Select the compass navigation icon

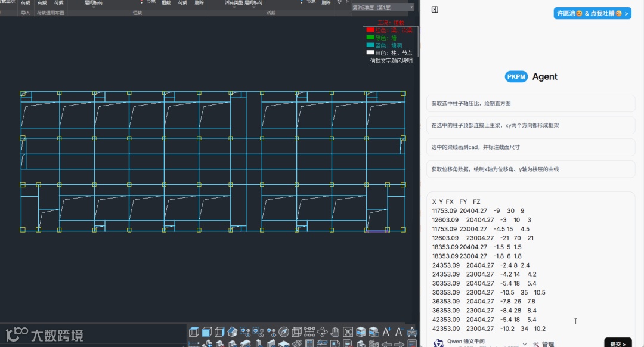pos(284,332)
